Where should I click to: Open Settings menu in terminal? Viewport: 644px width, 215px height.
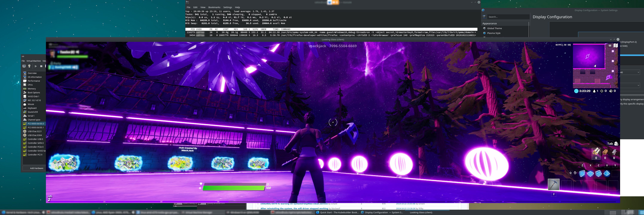227,7
